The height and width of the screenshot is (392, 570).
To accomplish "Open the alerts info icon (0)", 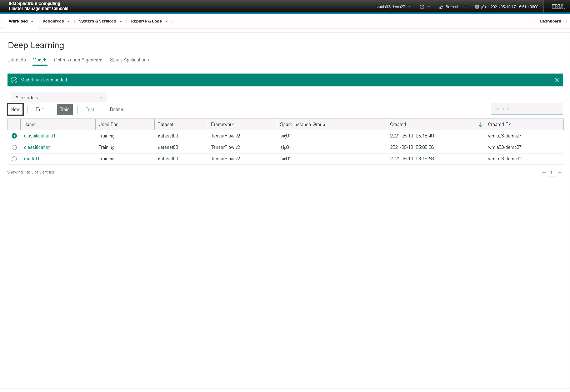I will 477,7.
